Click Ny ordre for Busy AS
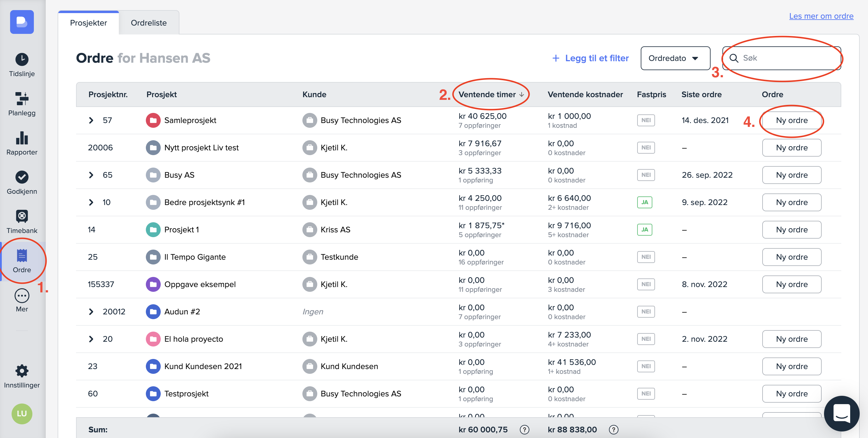 tap(792, 175)
